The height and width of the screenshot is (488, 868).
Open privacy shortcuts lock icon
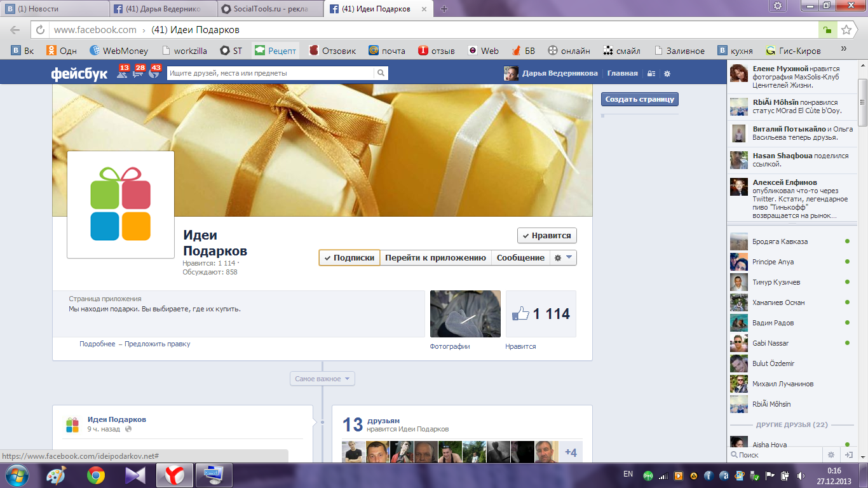pos(651,74)
